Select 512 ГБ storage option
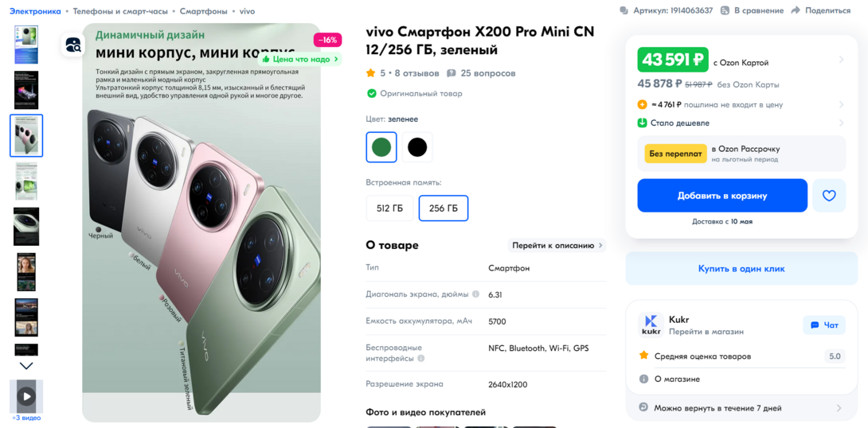This screenshot has height=428, width=868. (389, 208)
